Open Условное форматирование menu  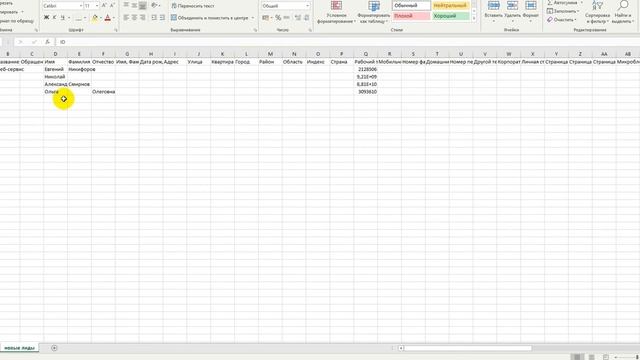(x=336, y=12)
